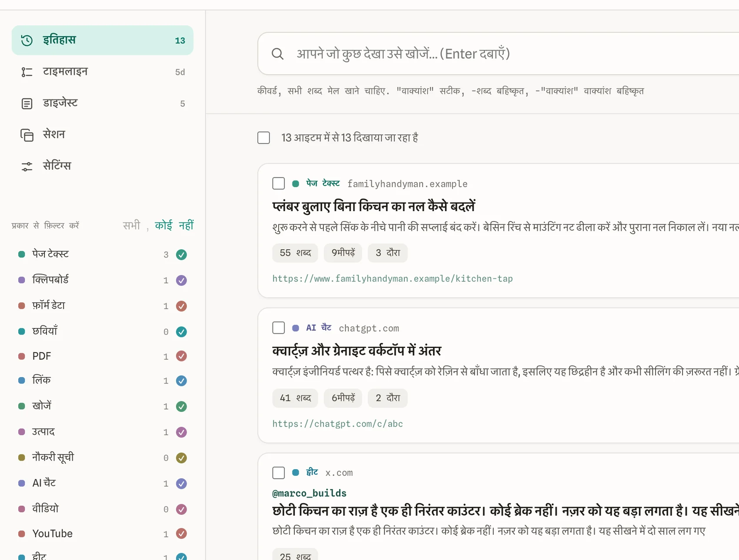Viewport: 739px width, 560px height.
Task: Click the 6मीपढ़ें reading time tag
Action: click(x=343, y=398)
